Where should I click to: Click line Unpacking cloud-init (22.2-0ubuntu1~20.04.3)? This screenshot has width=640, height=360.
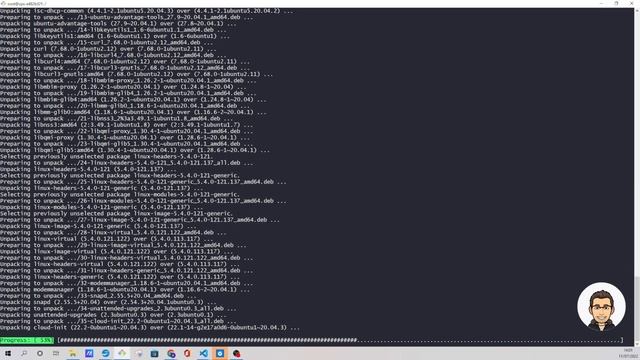click(150, 327)
